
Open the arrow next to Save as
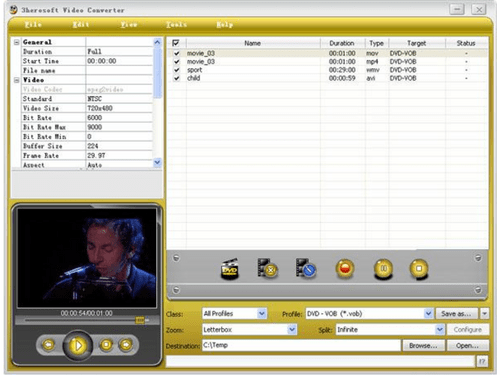tap(484, 314)
